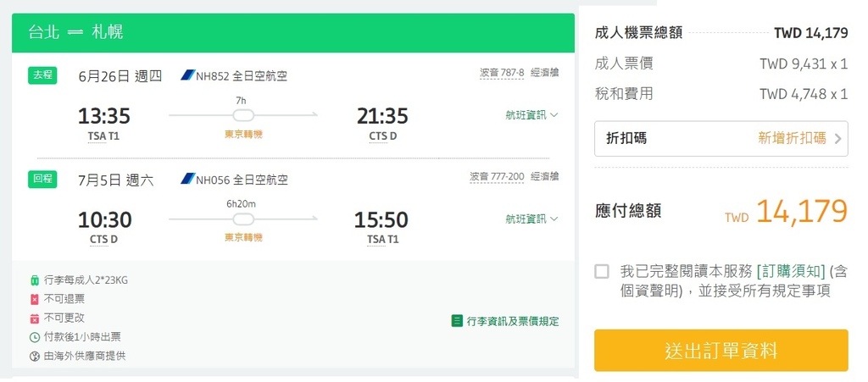The width and height of the screenshot is (868, 382).
Task: Click the green document icon beside 行李資訊及票價規定
Action: pyautogui.click(x=457, y=321)
